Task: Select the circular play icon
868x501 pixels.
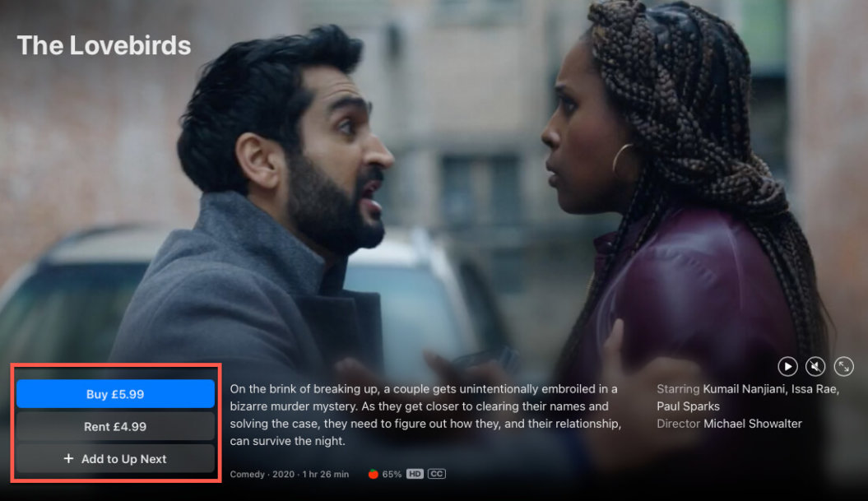Action: pyautogui.click(x=787, y=366)
